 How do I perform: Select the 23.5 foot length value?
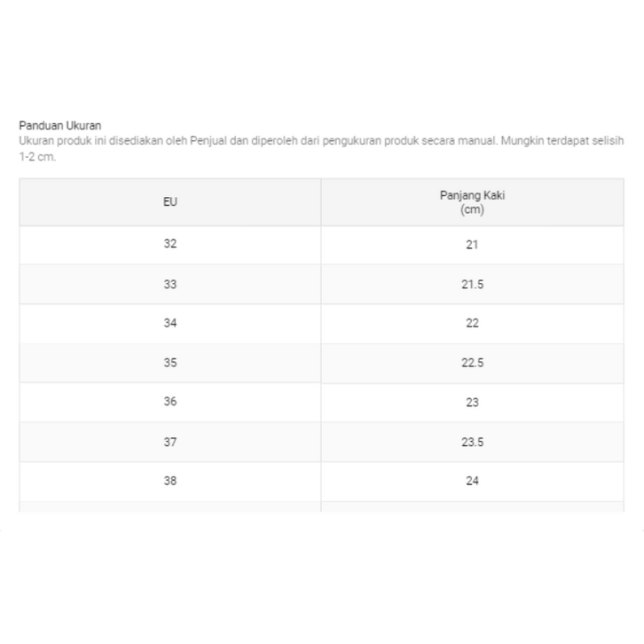(x=472, y=441)
